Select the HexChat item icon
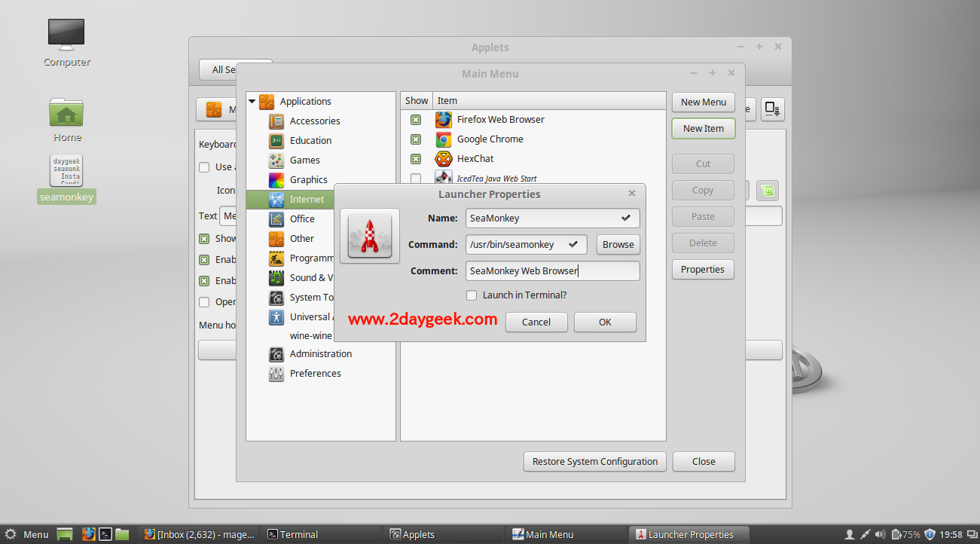The height and width of the screenshot is (544, 980). [444, 158]
